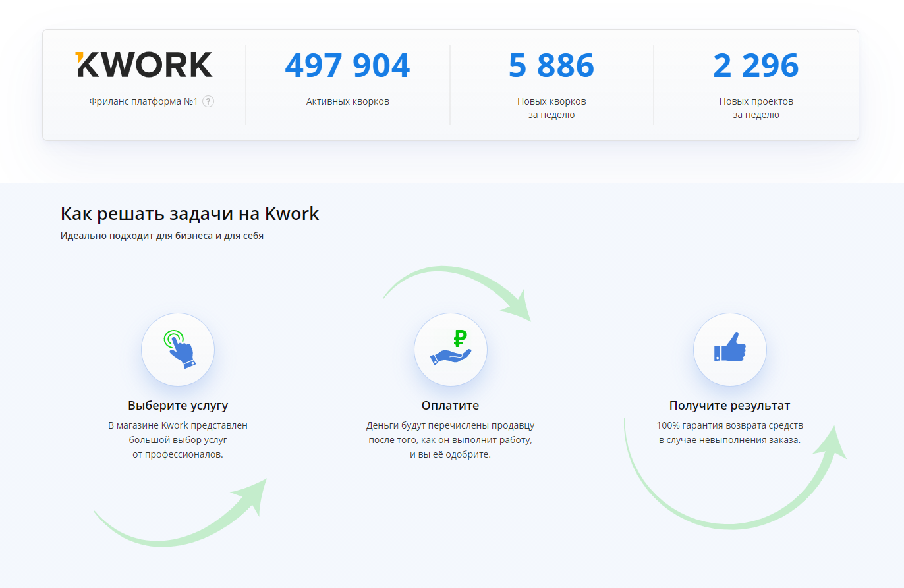Click the text "Фриланс платформа №1"
This screenshot has height=588, width=904.
[144, 101]
